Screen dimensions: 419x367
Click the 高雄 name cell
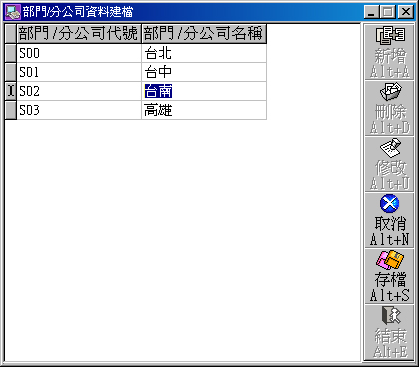[x=204, y=110]
